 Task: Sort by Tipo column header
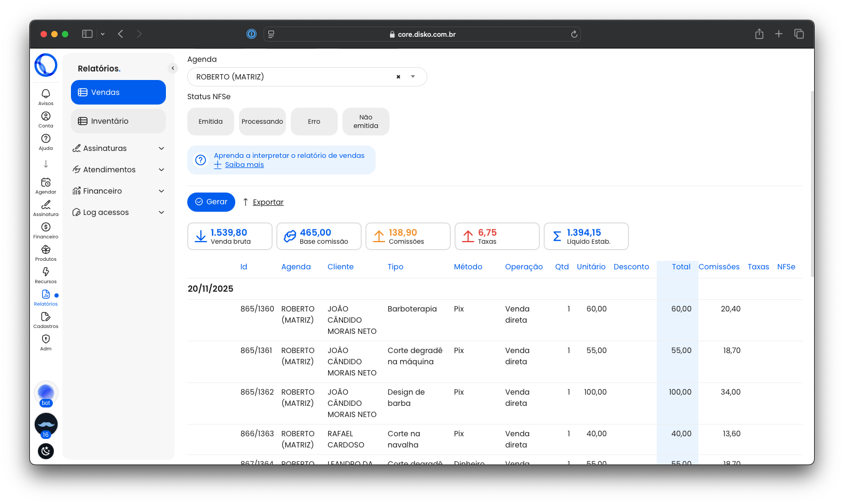pos(395,267)
